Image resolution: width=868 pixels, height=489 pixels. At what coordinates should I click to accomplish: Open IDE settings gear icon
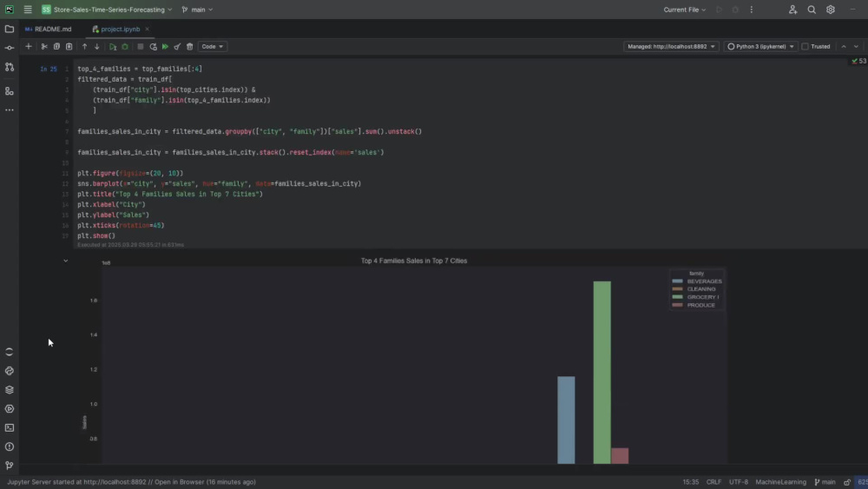(831, 10)
